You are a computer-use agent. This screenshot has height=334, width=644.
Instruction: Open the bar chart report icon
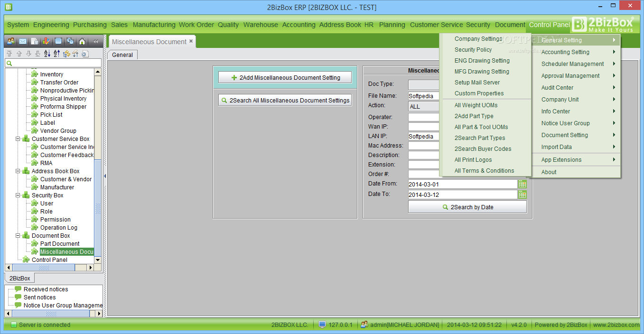[x=46, y=41]
